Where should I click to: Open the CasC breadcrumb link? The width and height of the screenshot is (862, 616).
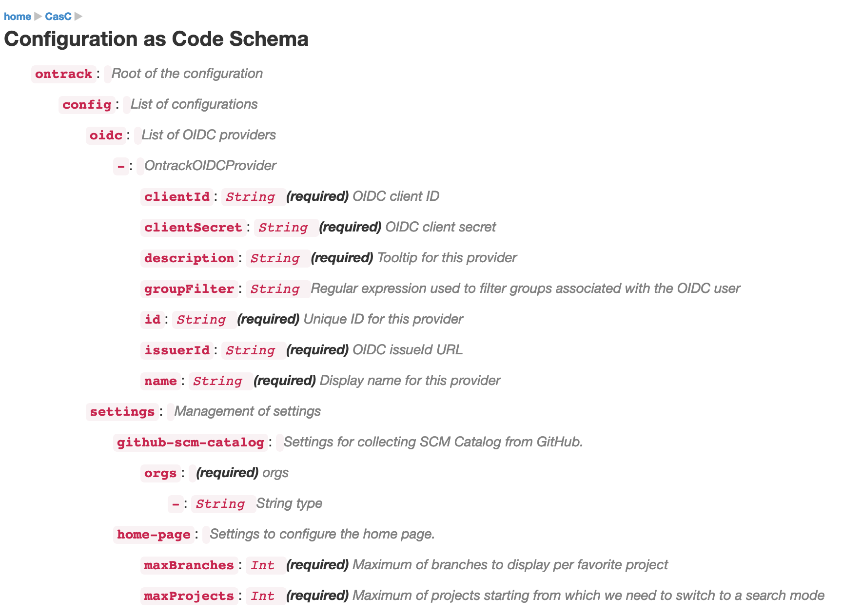click(x=58, y=17)
